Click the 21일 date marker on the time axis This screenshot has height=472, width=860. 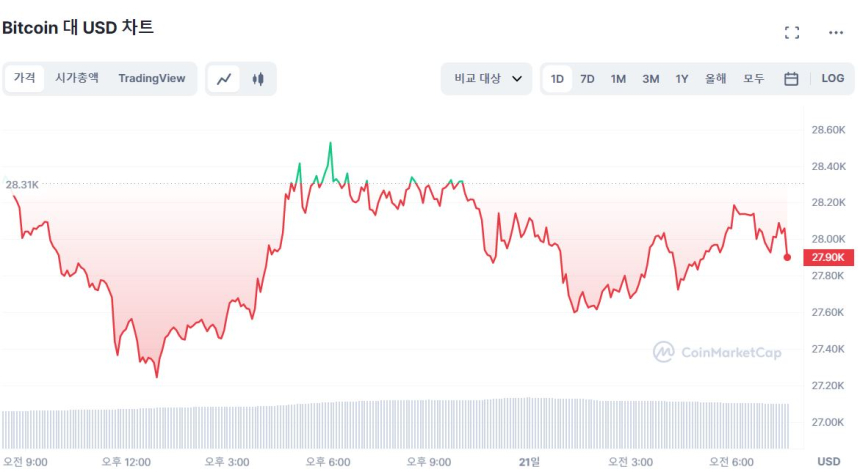click(529, 461)
